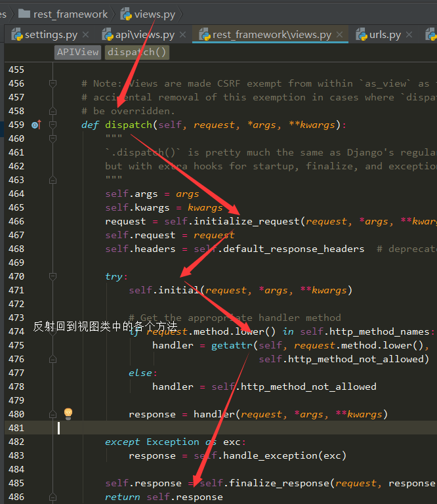Viewport: 437px width, 504px height.
Task: Collapse the dispatch function at line 459
Action: 52,125
